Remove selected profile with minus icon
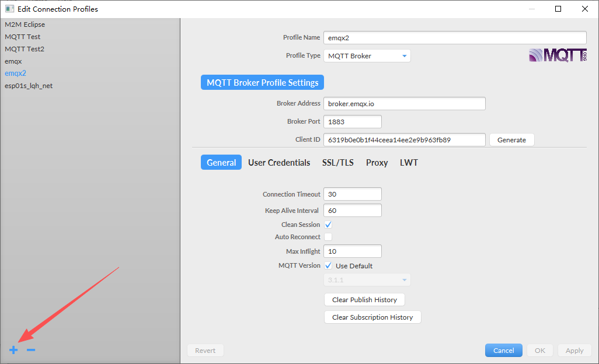The width and height of the screenshot is (599, 364). [31, 350]
